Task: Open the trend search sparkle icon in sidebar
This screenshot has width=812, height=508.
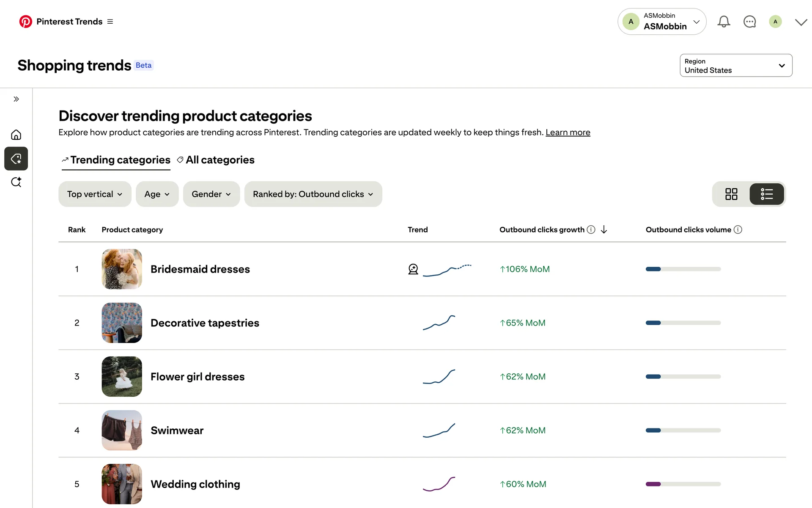Action: (x=16, y=182)
